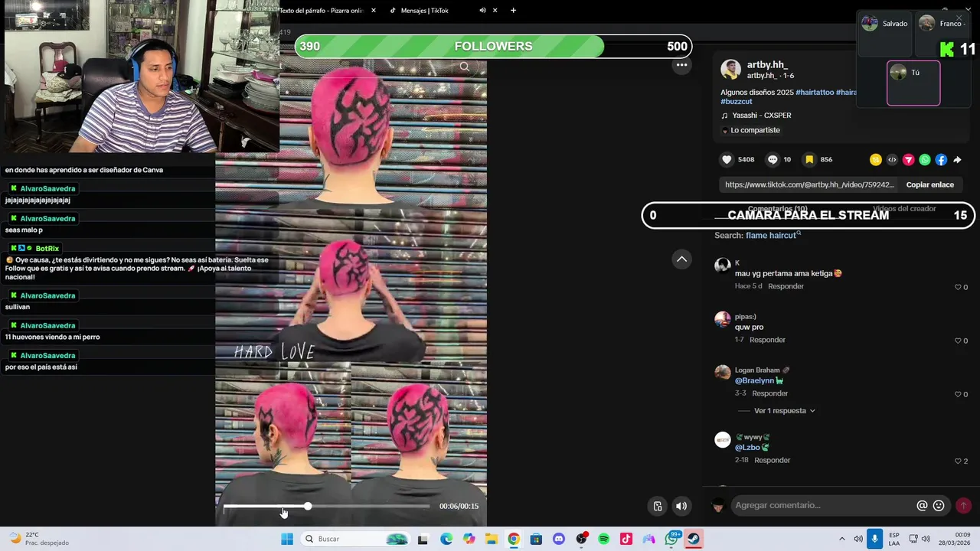
Task: Mute the TikTok tab via its speaker icon
Action: [x=483, y=11]
